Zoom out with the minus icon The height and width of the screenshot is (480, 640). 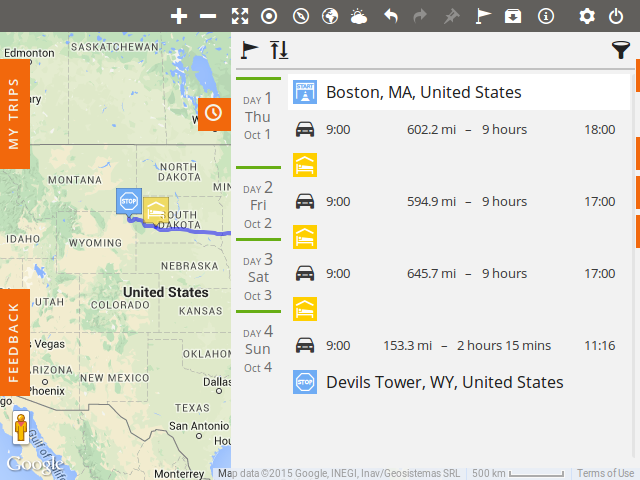208,16
